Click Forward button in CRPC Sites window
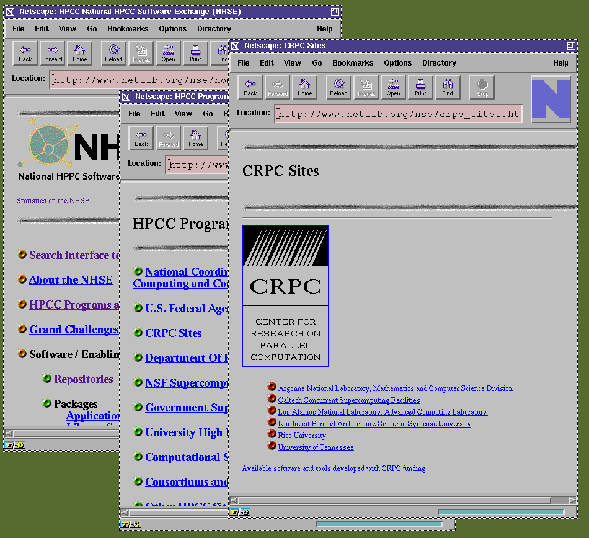The height and width of the screenshot is (538, 589). pyautogui.click(x=277, y=87)
